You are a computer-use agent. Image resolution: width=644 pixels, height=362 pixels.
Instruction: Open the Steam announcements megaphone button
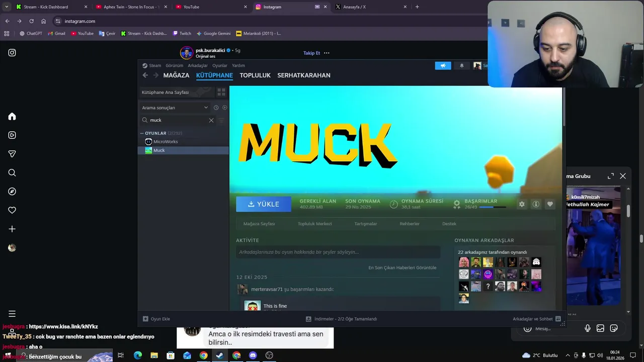pos(443,65)
